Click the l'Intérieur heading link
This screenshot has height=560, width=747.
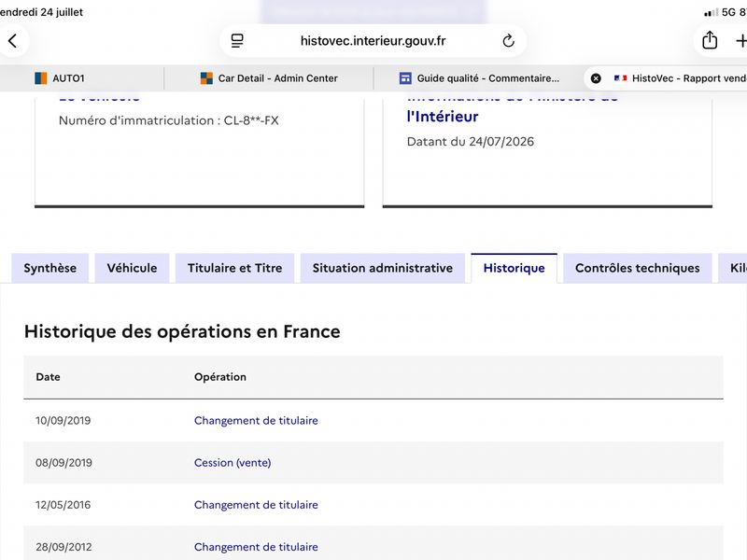click(x=443, y=117)
